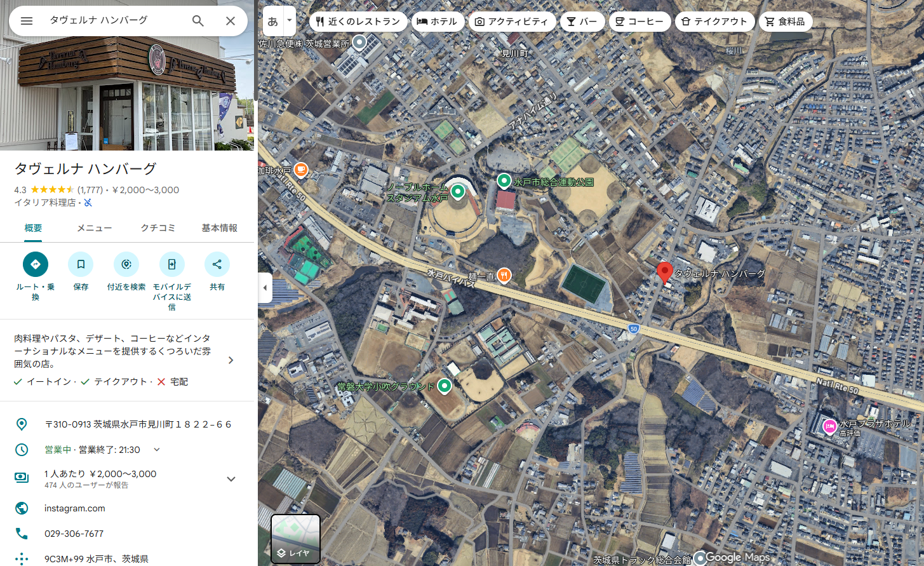
Task: Switch to the クチコミ tab
Action: coord(158,228)
